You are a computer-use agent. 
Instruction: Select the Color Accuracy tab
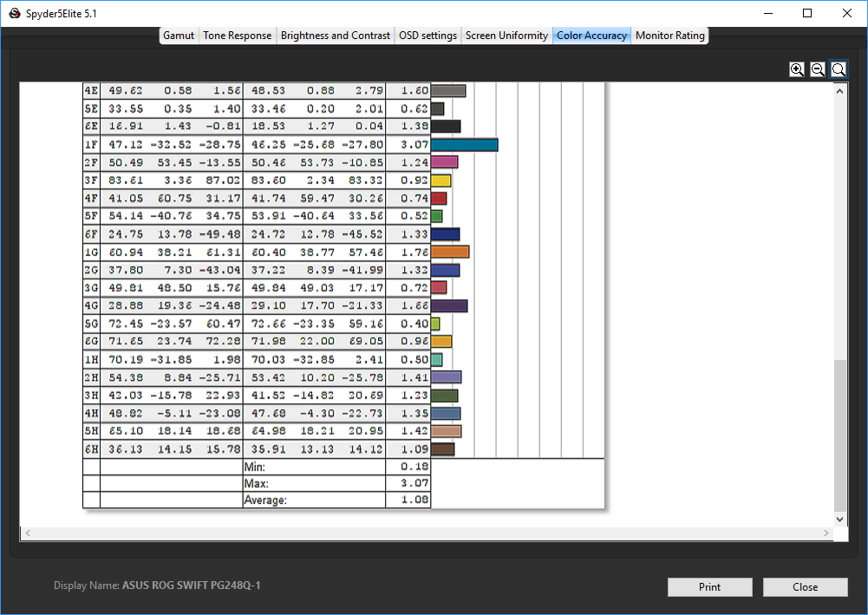tap(591, 36)
